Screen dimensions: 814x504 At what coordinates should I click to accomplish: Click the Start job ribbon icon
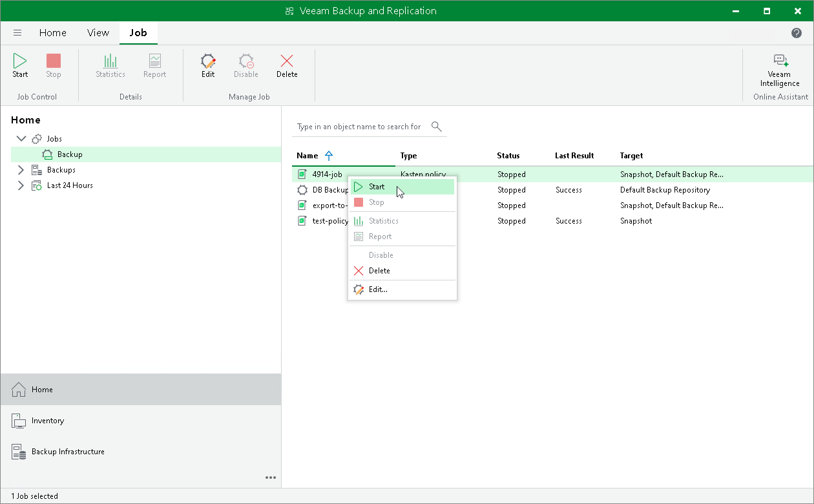click(x=20, y=61)
